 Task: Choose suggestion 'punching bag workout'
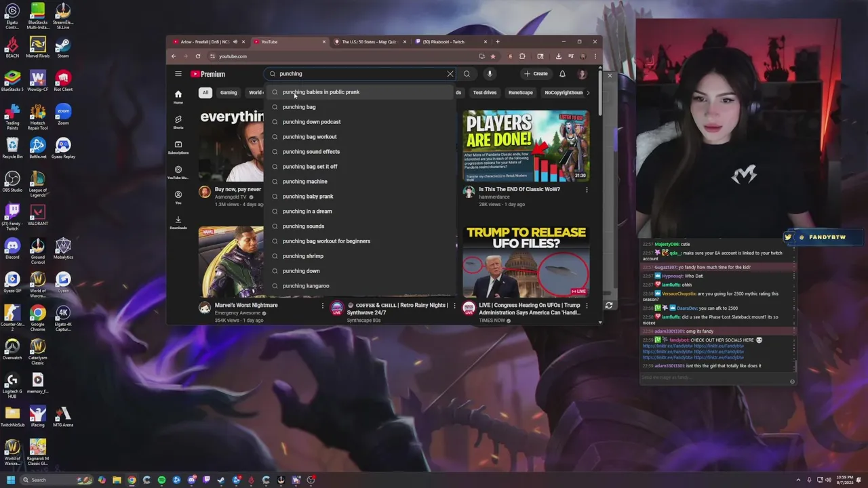[x=359, y=137]
